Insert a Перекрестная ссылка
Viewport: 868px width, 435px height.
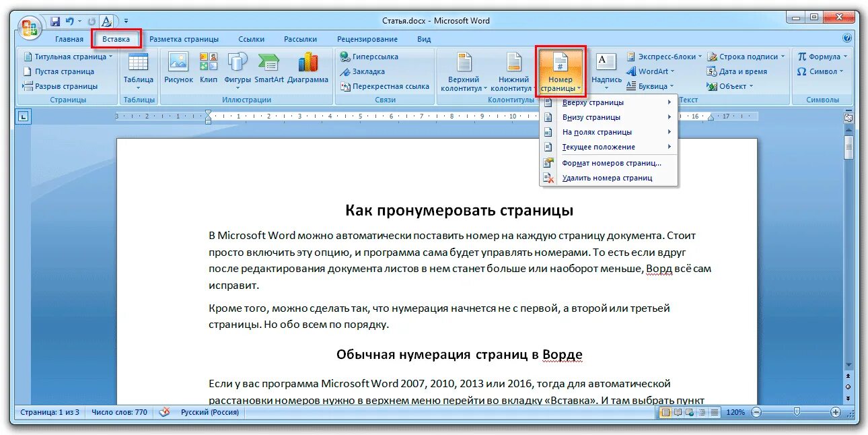click(x=385, y=86)
